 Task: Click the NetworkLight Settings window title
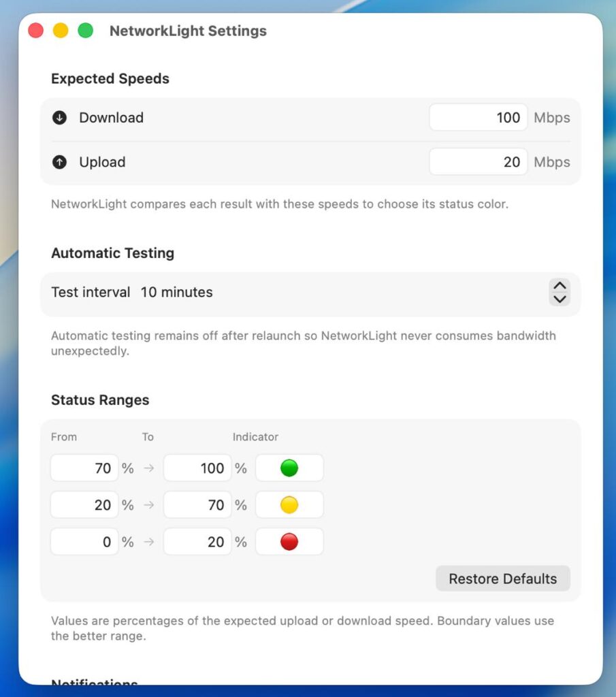[x=188, y=31]
